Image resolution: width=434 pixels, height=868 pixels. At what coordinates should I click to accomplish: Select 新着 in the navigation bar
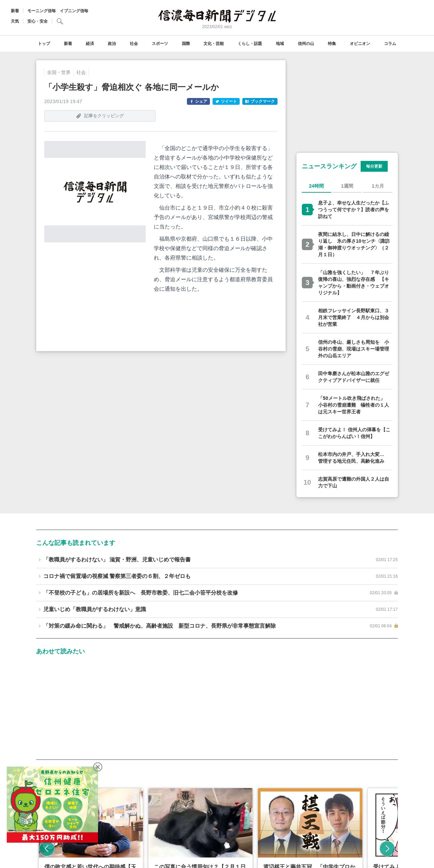[68, 44]
